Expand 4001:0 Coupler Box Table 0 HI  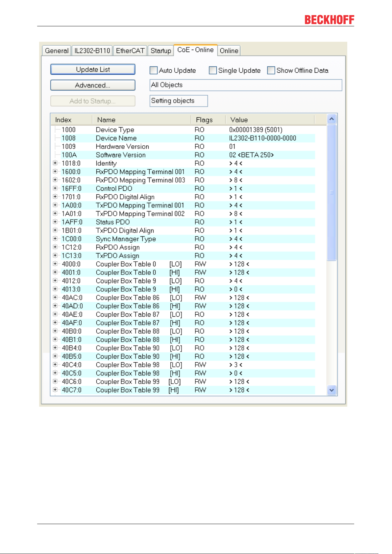[x=55, y=272]
